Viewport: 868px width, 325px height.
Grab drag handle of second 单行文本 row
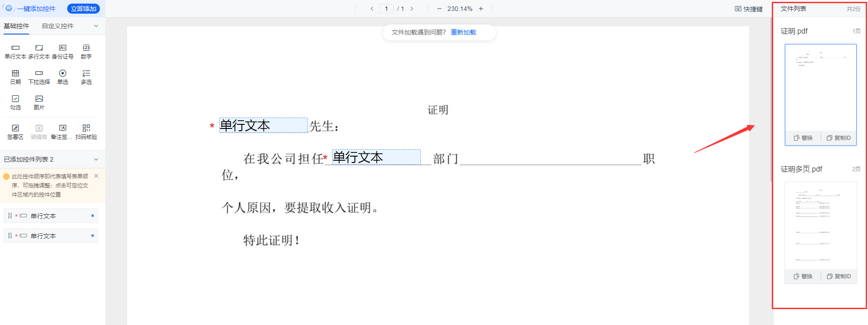10,236
